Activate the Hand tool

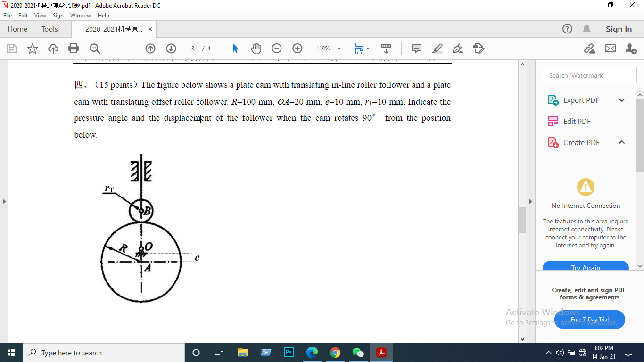256,49
